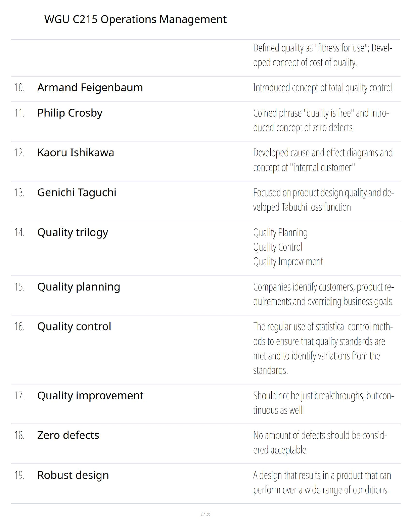Select the Quality control term
Screen dimensions: 411x532
coord(74,326)
